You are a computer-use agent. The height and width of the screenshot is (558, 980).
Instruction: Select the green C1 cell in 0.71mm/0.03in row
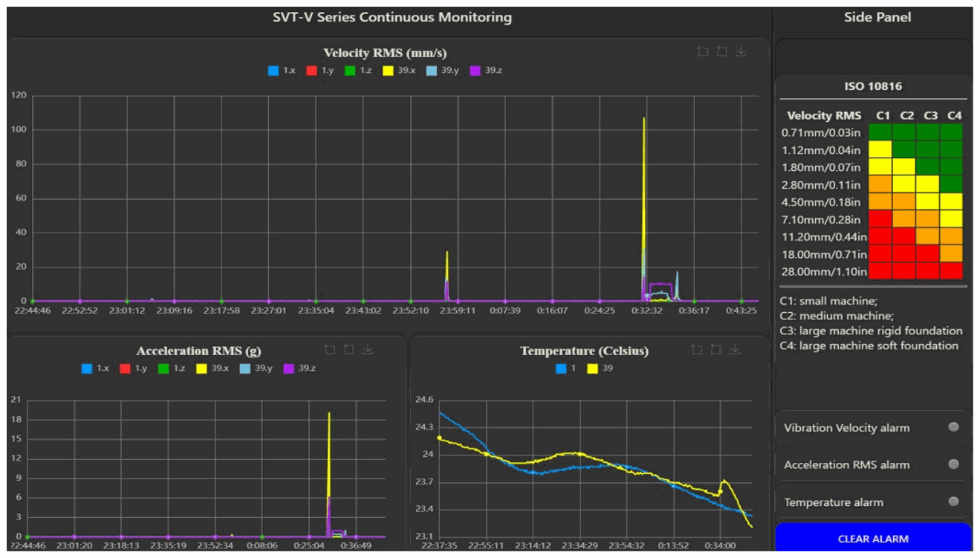tap(882, 132)
